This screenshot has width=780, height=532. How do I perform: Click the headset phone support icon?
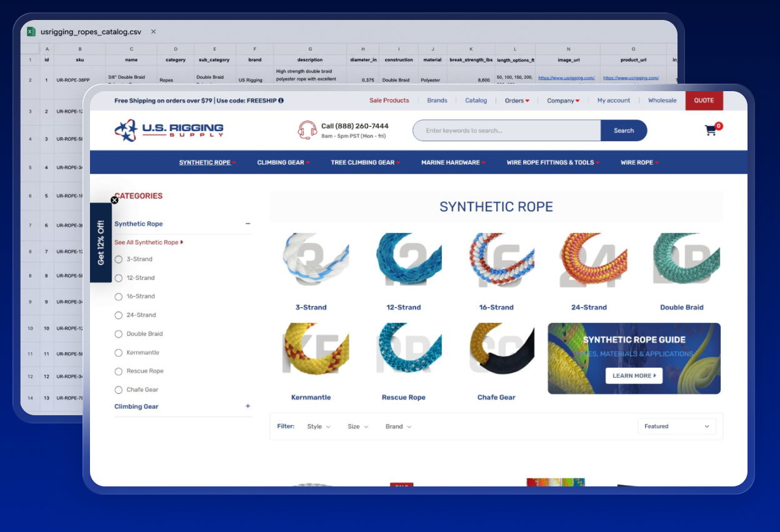coord(307,130)
